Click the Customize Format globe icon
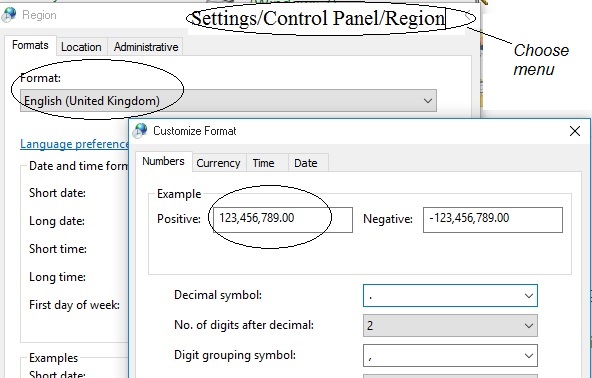 pos(140,131)
